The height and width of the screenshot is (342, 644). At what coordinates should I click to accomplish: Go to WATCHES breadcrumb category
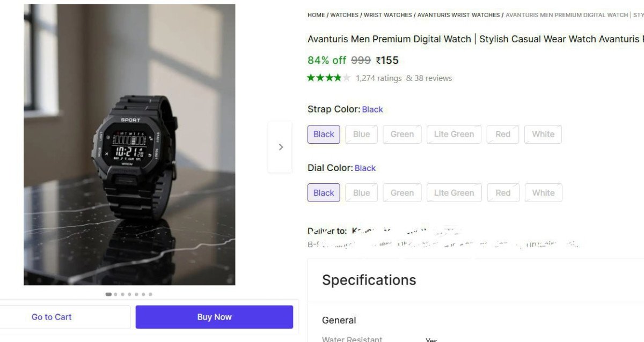point(345,15)
